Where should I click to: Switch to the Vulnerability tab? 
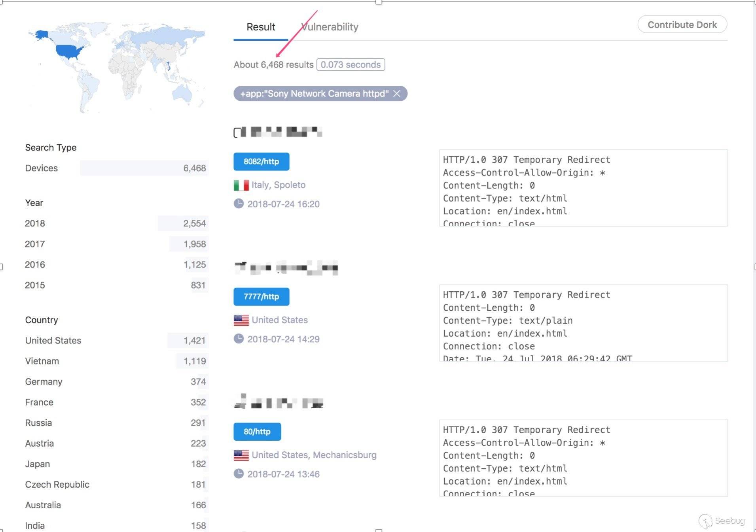coord(330,27)
